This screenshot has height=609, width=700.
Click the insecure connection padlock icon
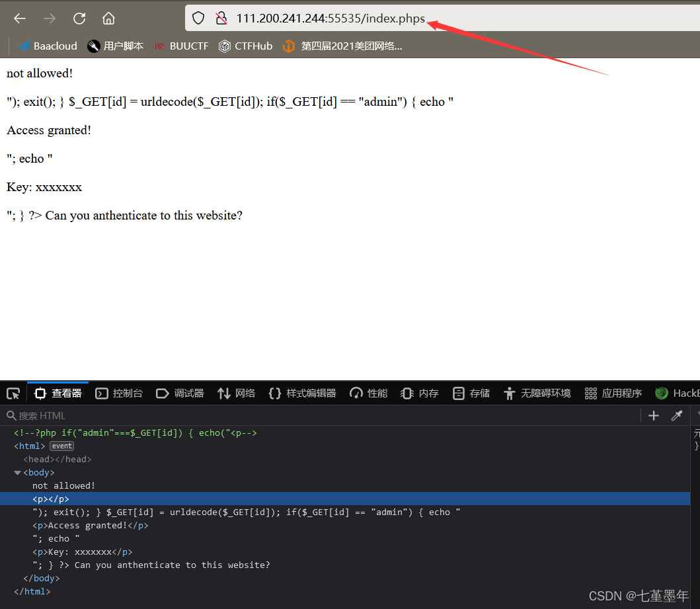point(221,19)
